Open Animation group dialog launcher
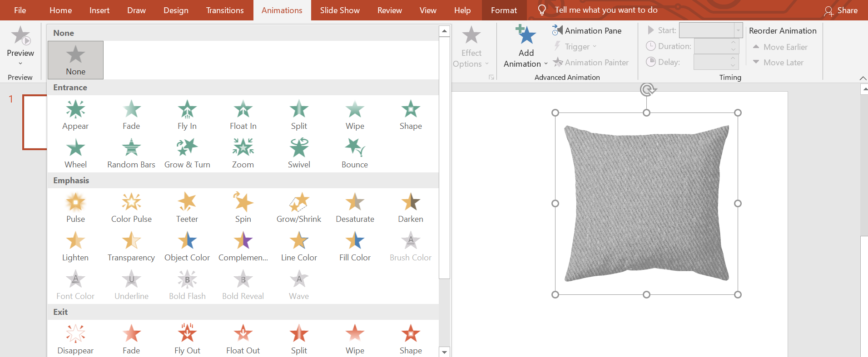The width and height of the screenshot is (868, 357). [491, 78]
